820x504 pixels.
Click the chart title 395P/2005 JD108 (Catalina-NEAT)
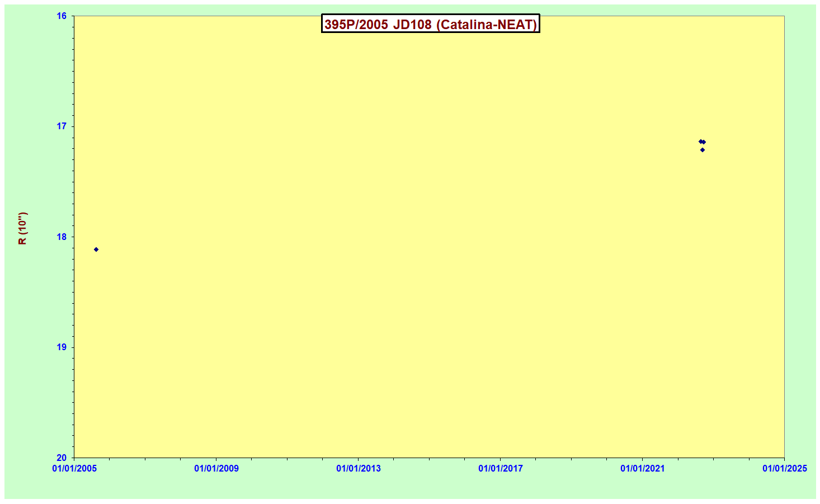(430, 24)
